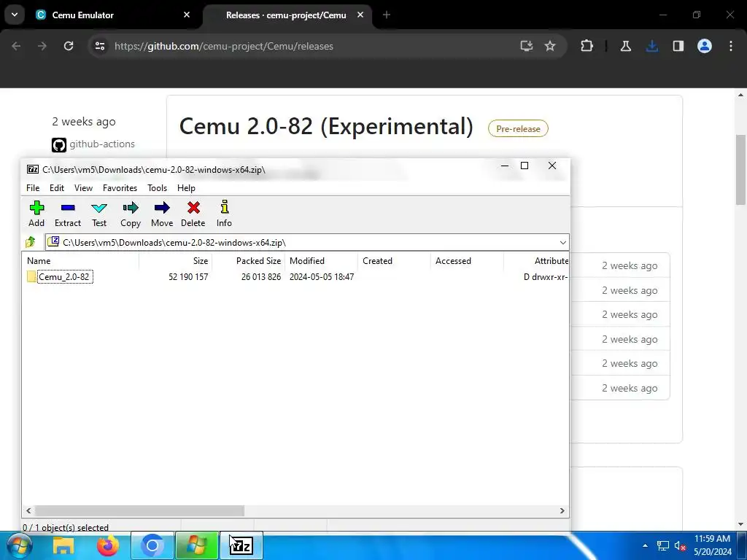Screen dimensions: 747x560
Task: Show hidden system tray icons
Action: (645, 545)
